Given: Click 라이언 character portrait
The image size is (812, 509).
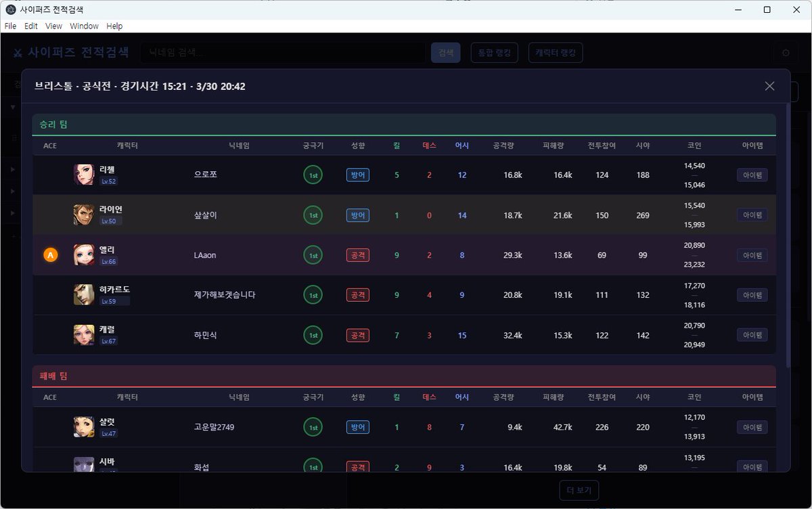Looking at the screenshot, I should [84, 215].
